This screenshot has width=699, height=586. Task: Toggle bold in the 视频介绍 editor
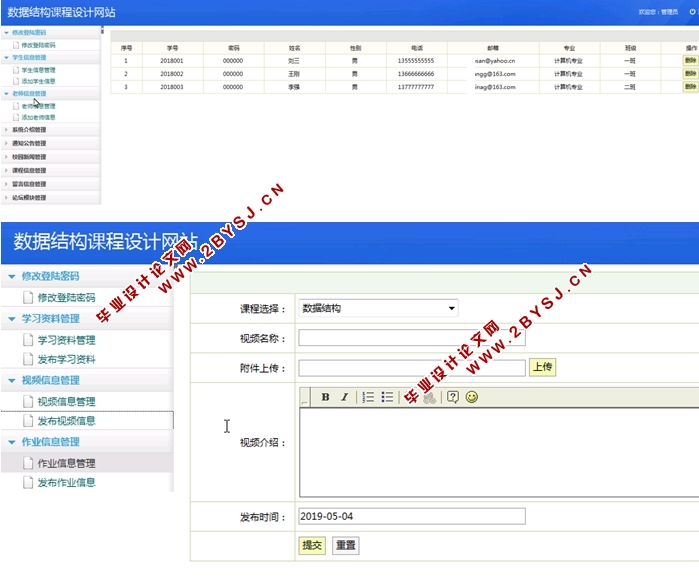(x=325, y=397)
